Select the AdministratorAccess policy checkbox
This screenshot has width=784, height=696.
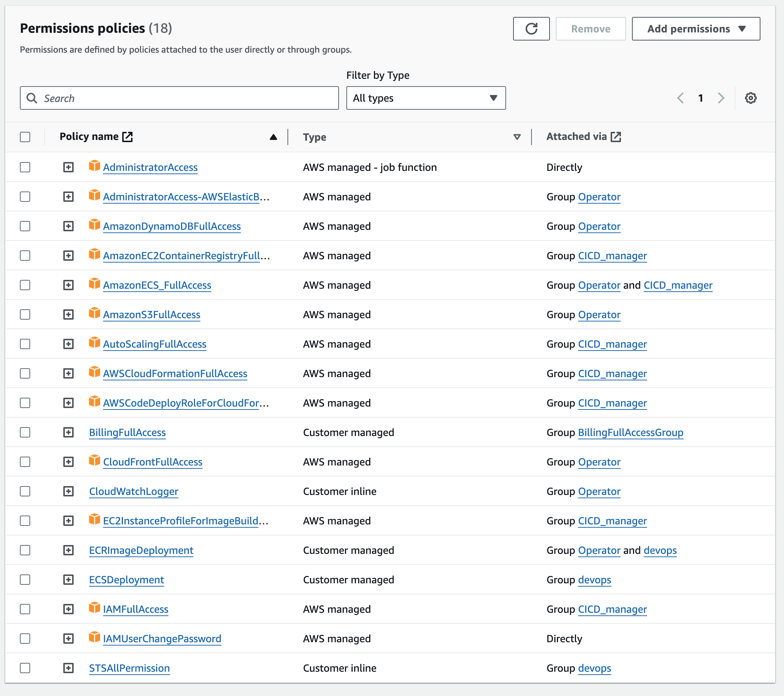tap(25, 167)
